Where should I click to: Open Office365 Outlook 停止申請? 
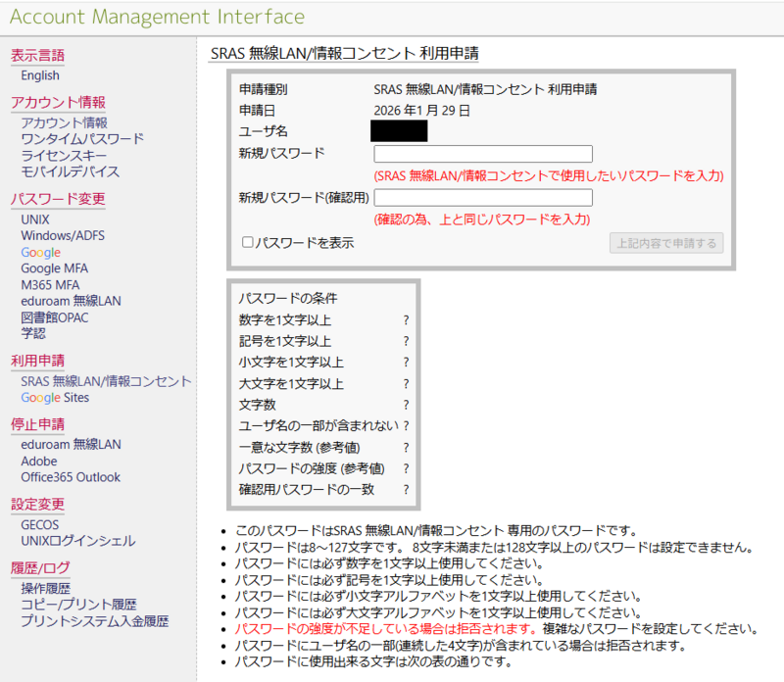coord(71,477)
